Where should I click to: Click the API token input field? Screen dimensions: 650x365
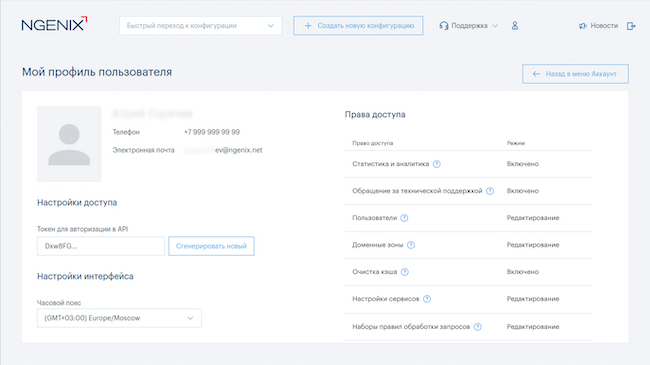(101, 246)
